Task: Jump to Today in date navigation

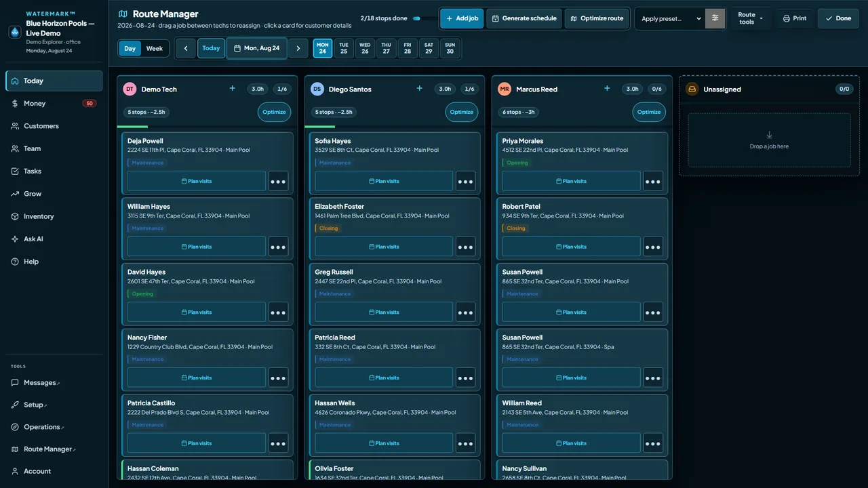Action: coord(211,48)
